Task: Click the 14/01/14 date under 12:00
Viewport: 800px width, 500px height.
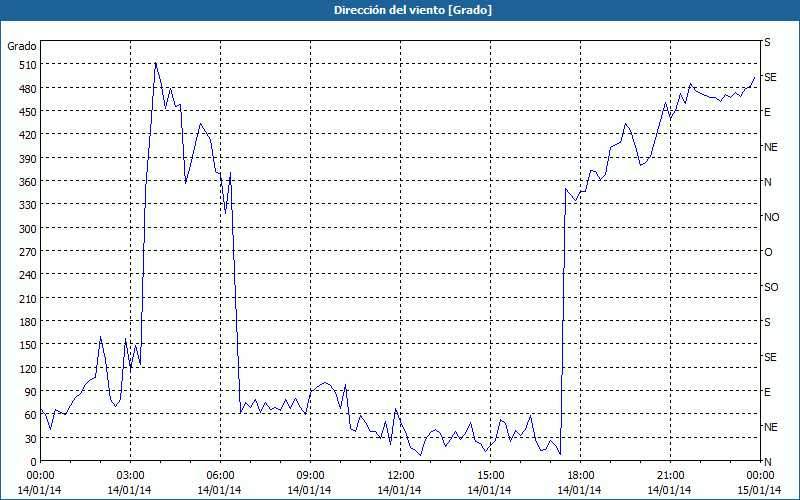Action: (401, 490)
